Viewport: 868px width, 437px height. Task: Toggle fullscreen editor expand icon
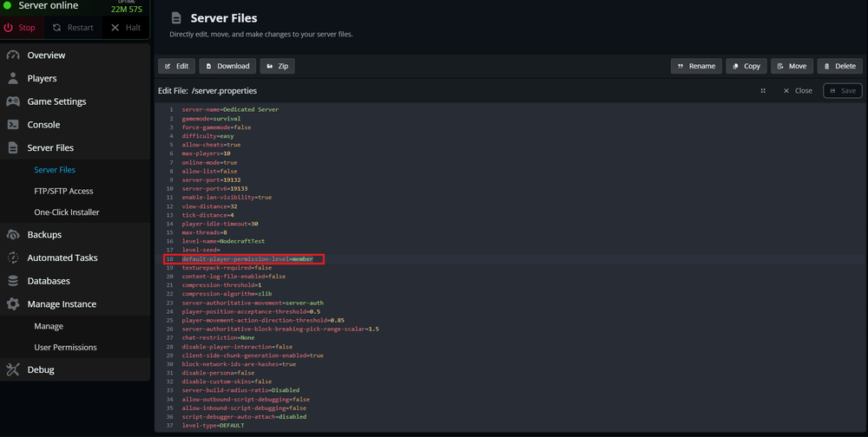coord(763,90)
